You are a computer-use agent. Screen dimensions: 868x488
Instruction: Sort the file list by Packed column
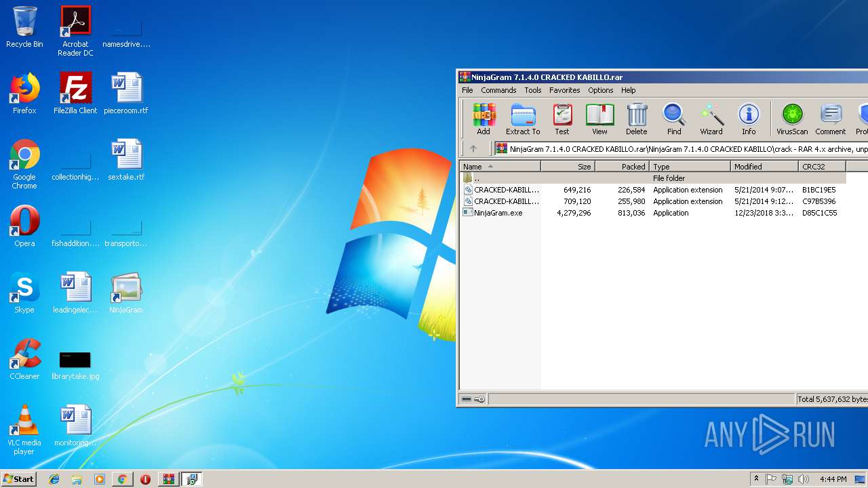pyautogui.click(x=623, y=166)
